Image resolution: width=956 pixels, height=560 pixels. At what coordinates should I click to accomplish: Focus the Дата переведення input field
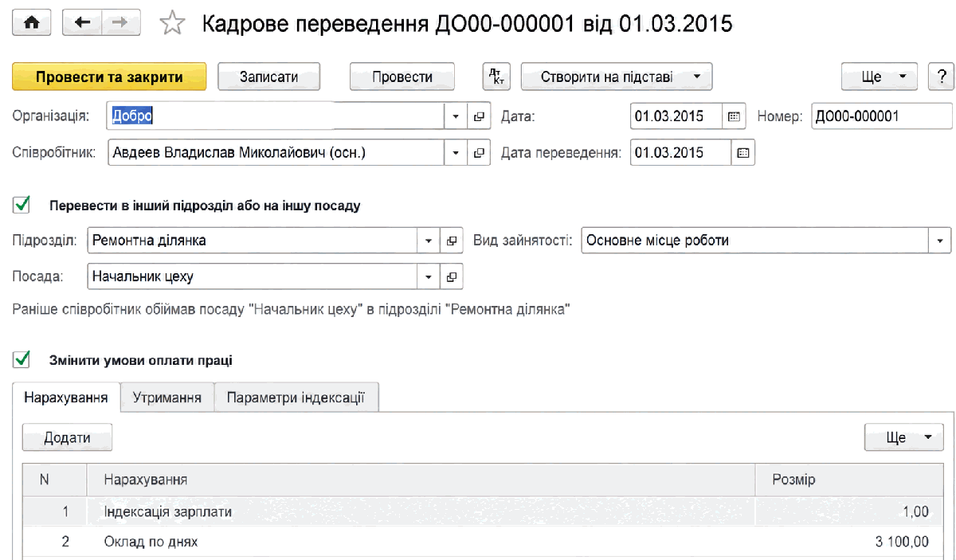click(680, 152)
